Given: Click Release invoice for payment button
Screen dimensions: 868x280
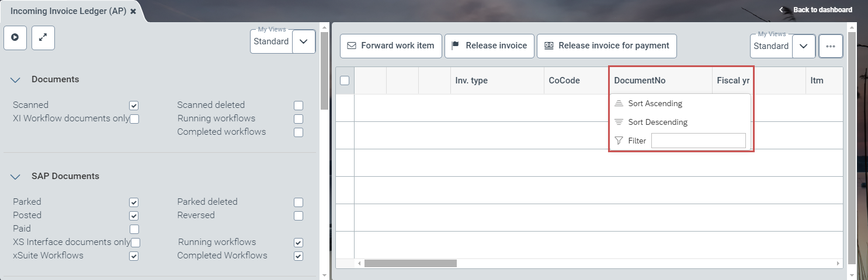Looking at the screenshot, I should pyautogui.click(x=606, y=46).
